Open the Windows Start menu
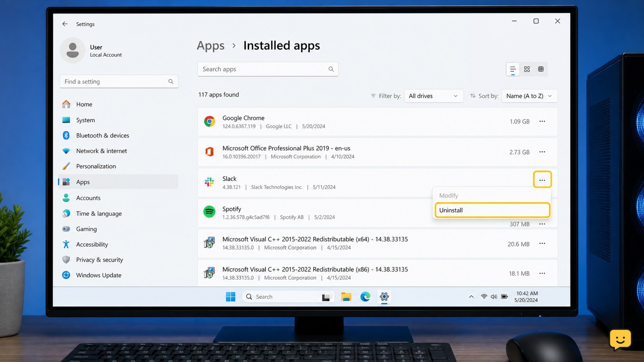Image resolution: width=644 pixels, height=362 pixels. coord(231,297)
